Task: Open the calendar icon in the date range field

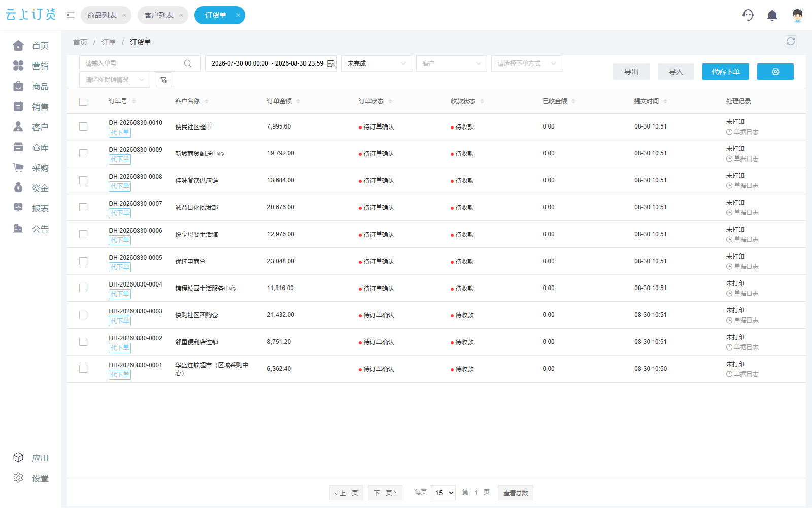Action: tap(331, 63)
